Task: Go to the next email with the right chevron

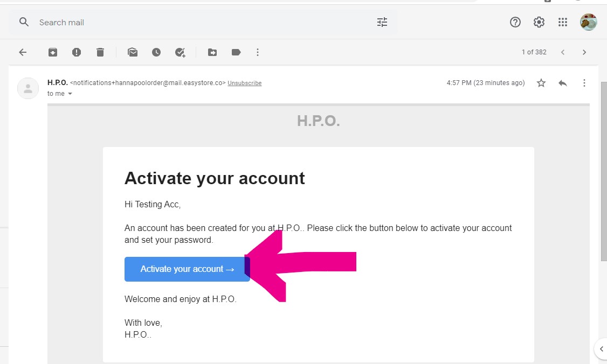Action: pos(584,52)
